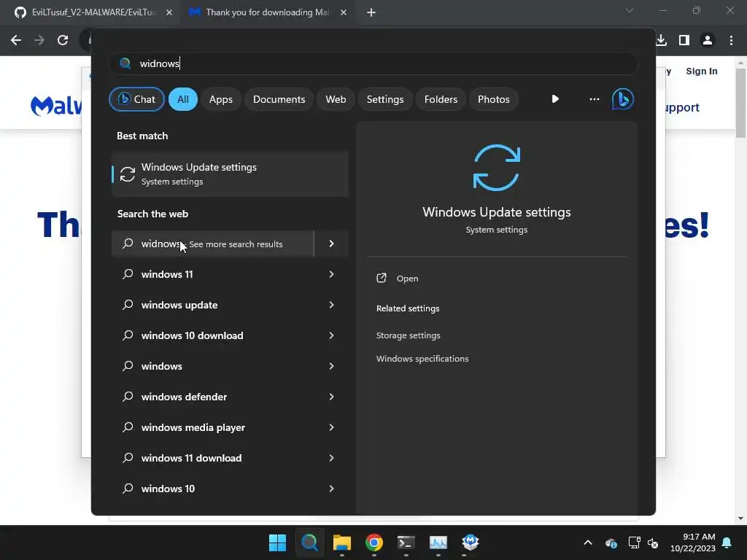Click the search box containing widnows
747x560 pixels.
[x=373, y=63]
